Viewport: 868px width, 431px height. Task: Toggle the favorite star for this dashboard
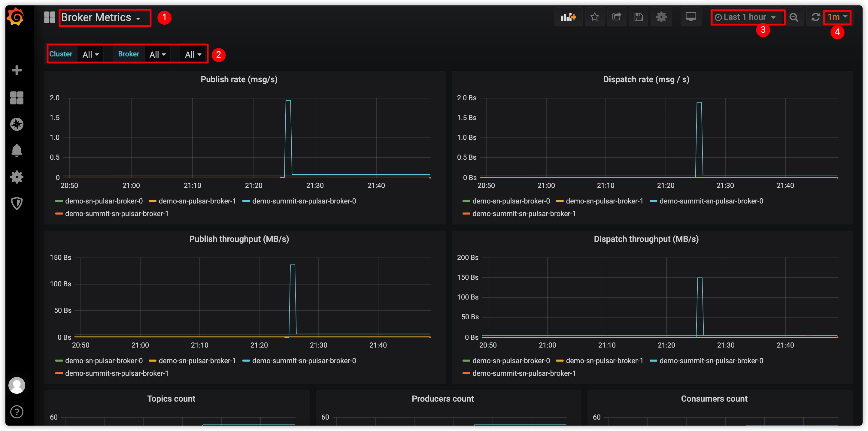[x=594, y=17]
